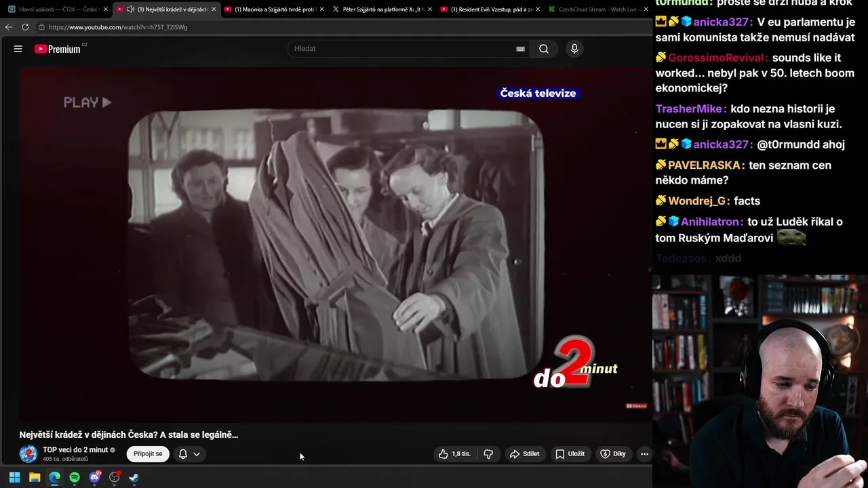Close the Největší krádež v dějinách tab
The image size is (868, 488).
pyautogui.click(x=214, y=9)
